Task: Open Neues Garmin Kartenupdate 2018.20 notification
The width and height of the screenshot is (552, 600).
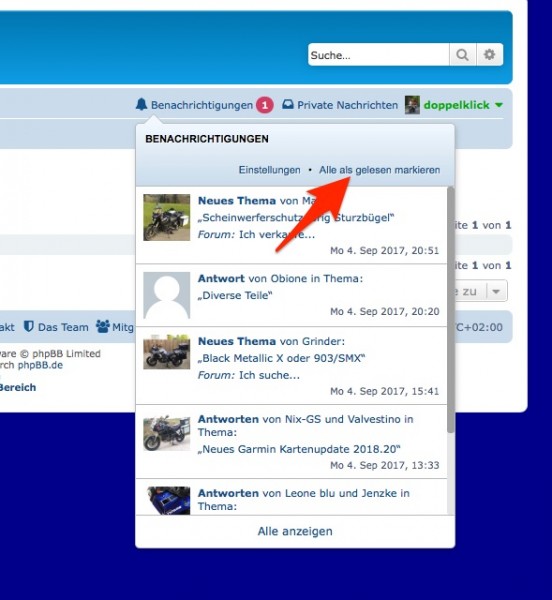Action: 291,442
